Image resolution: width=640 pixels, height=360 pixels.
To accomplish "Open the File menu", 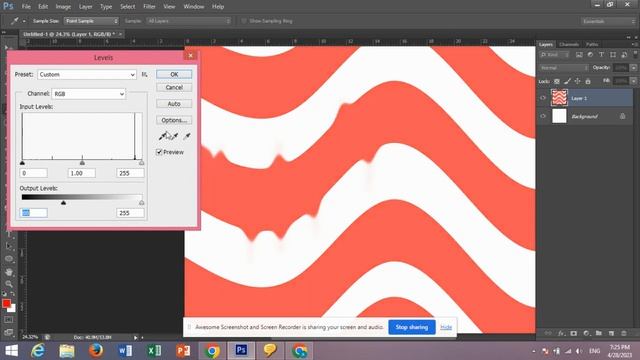I will coord(26,7).
